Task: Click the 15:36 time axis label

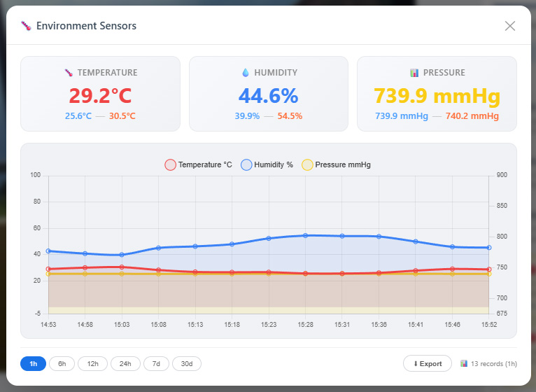Action: coord(379,324)
